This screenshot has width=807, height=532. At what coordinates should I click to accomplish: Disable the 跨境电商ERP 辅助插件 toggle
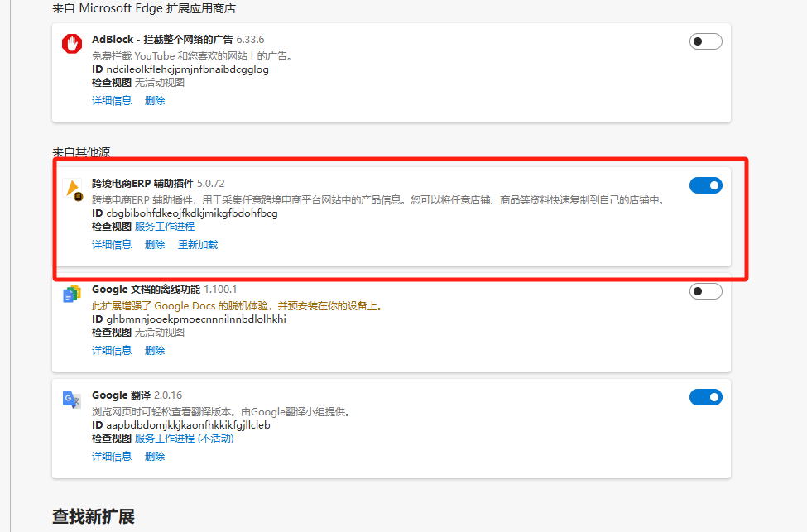[x=705, y=185]
